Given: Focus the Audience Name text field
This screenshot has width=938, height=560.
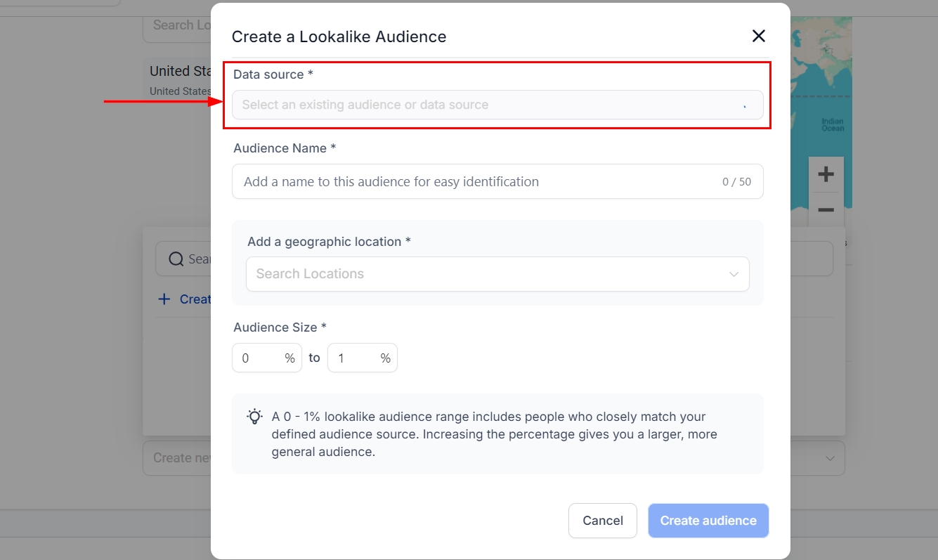Looking at the screenshot, I should pos(478,182).
